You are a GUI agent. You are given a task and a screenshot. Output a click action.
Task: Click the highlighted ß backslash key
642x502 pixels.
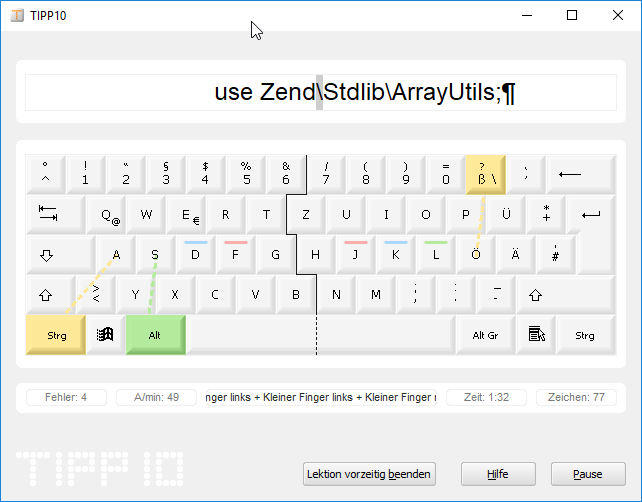point(486,174)
